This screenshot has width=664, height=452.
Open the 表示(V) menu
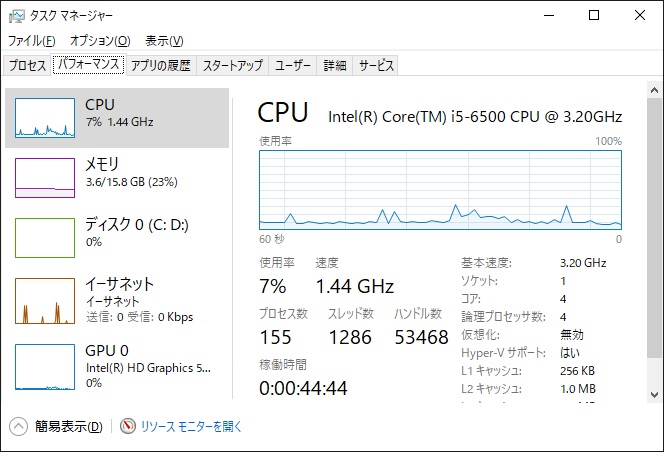click(164, 41)
